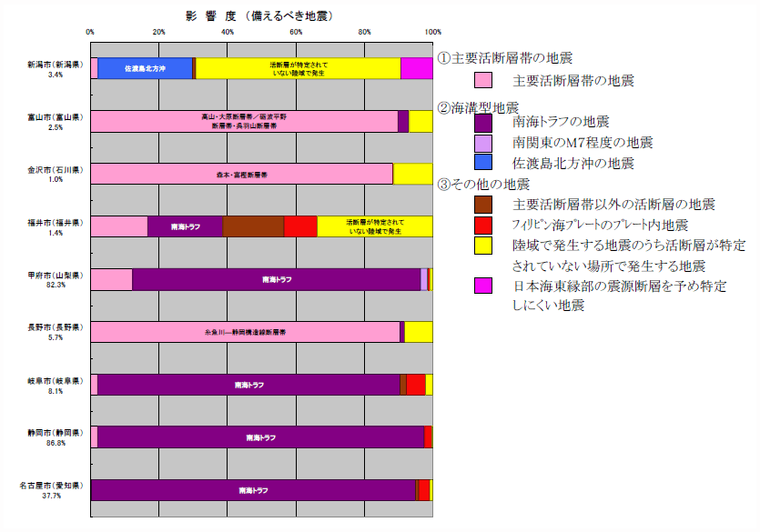Click the purple 南海トラフの地震 legend swatch
760x532 pixels.
[482, 123]
